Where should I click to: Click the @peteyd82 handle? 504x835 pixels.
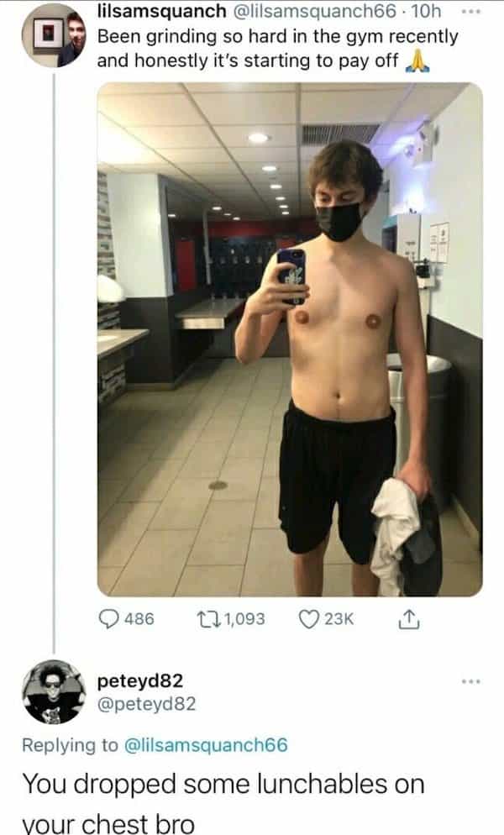point(147,703)
